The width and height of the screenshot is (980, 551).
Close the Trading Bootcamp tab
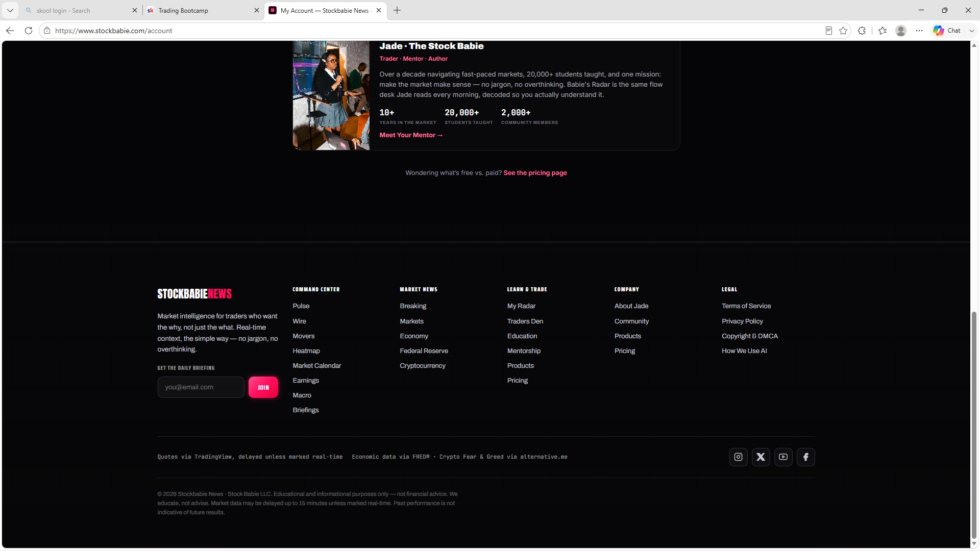257,10
